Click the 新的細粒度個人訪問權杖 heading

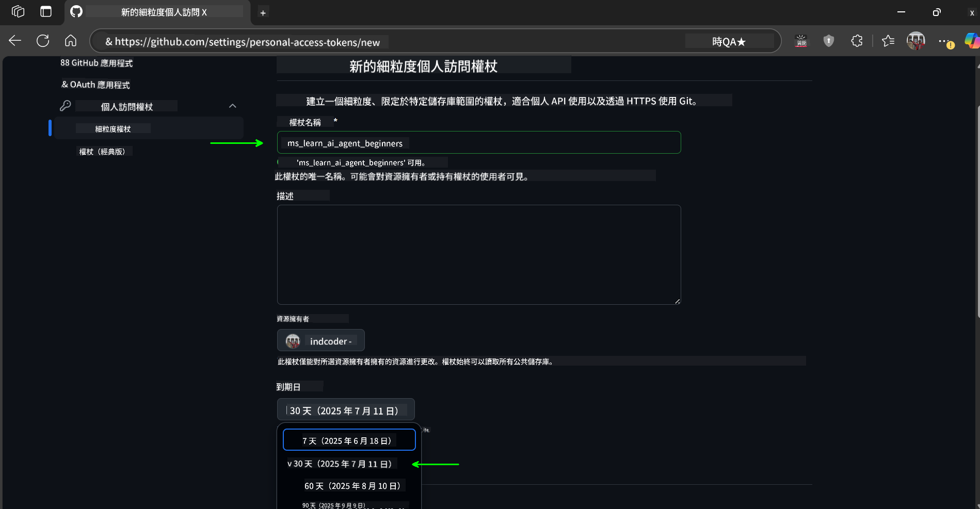click(x=423, y=66)
